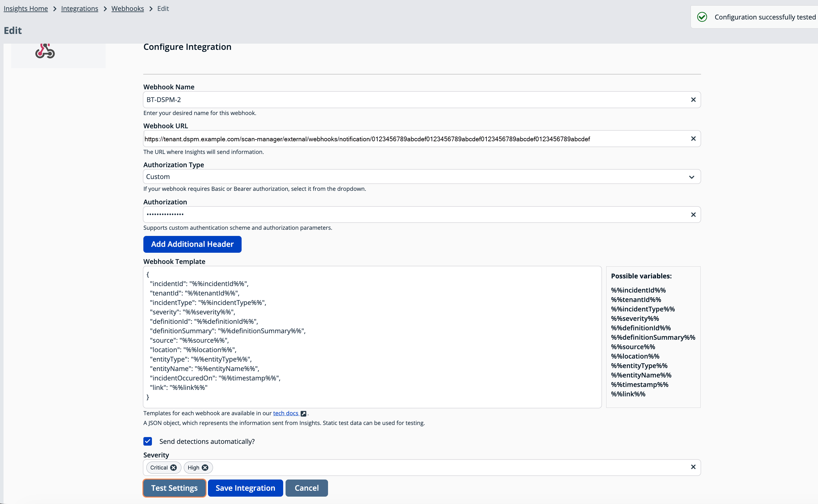Click the High severity chip label
The width and height of the screenshot is (818, 504).
pyautogui.click(x=193, y=468)
